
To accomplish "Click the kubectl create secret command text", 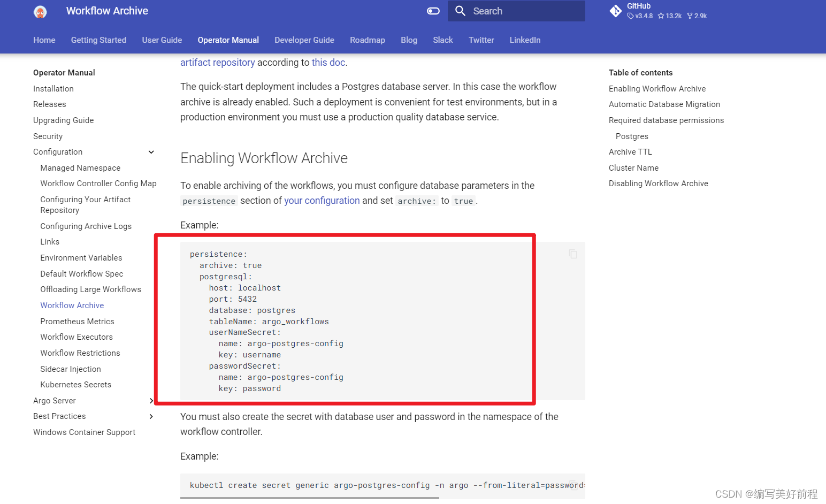I will (387, 485).
